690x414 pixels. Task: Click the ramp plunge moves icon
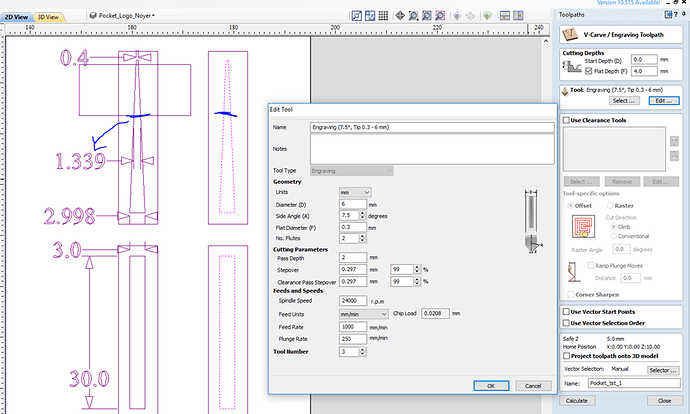click(x=573, y=273)
